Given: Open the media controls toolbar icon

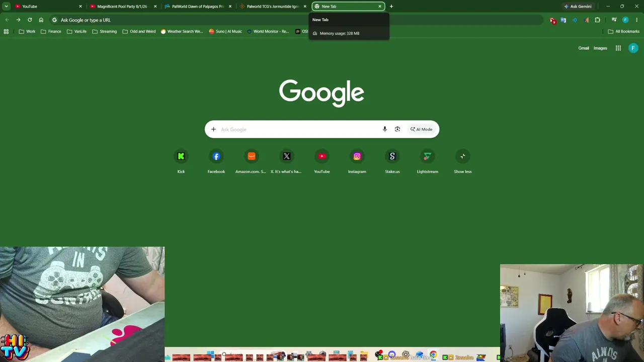Looking at the screenshot, I should point(614,20).
